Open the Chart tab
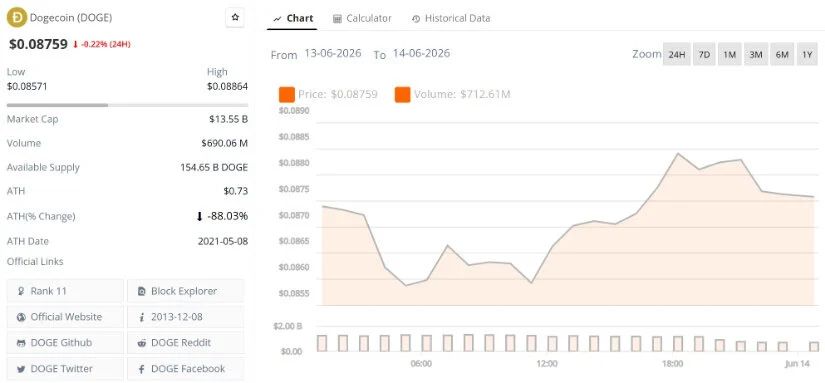This screenshot has width=825, height=383. pos(293,18)
